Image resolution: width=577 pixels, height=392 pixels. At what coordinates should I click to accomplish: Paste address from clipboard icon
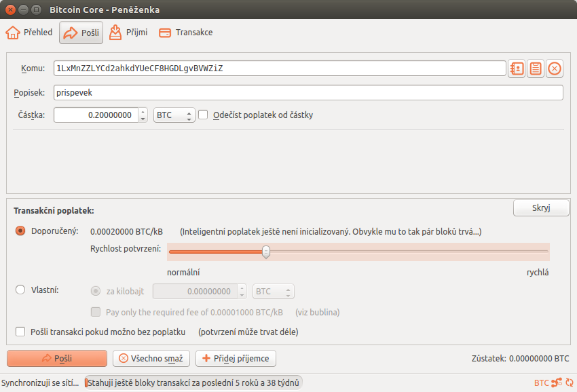[536, 68]
